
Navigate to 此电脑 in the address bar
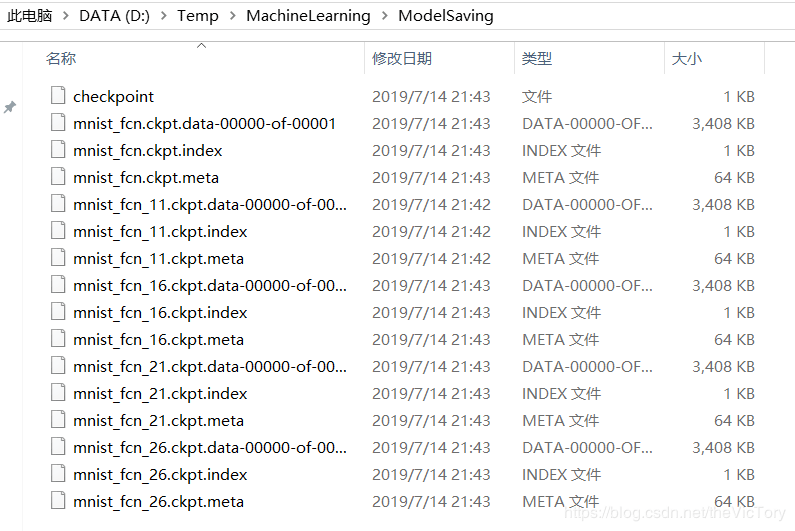(x=29, y=16)
